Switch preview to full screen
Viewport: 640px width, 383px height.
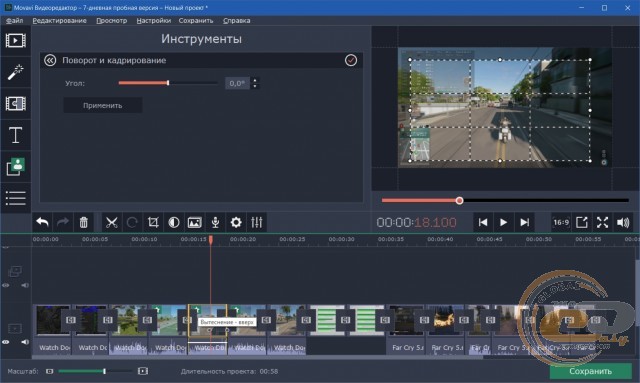602,223
